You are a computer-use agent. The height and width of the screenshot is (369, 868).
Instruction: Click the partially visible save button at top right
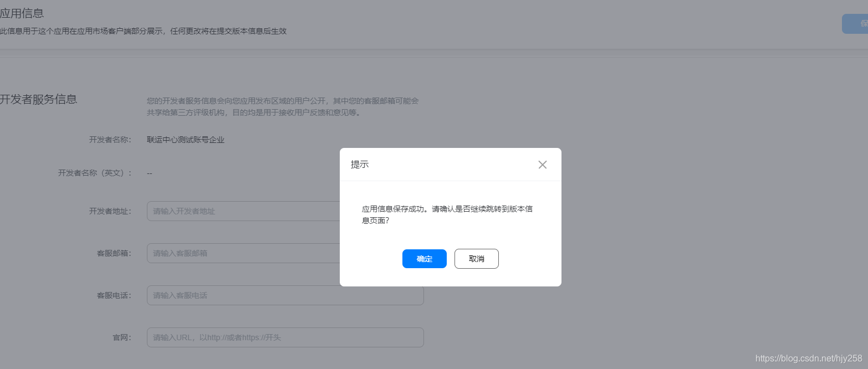(x=855, y=24)
